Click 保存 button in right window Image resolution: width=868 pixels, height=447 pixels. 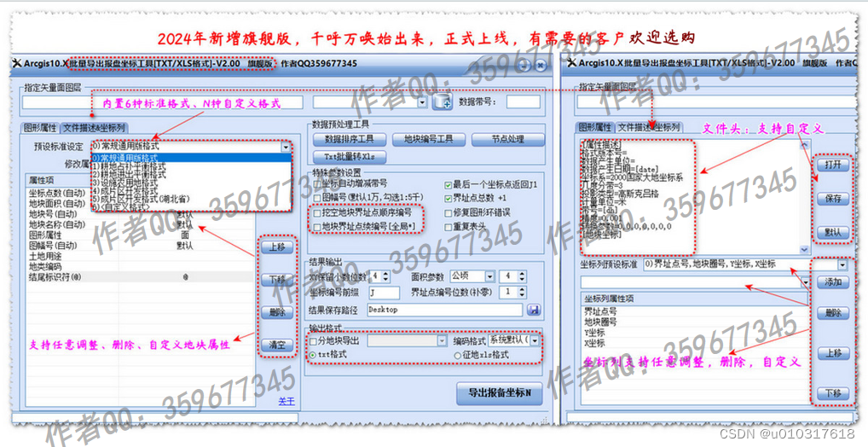[832, 199]
